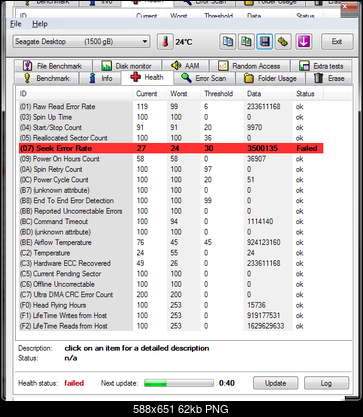Click the ID column header
Image resolution: width=363 pixels, height=417 pixels.
(x=75, y=94)
